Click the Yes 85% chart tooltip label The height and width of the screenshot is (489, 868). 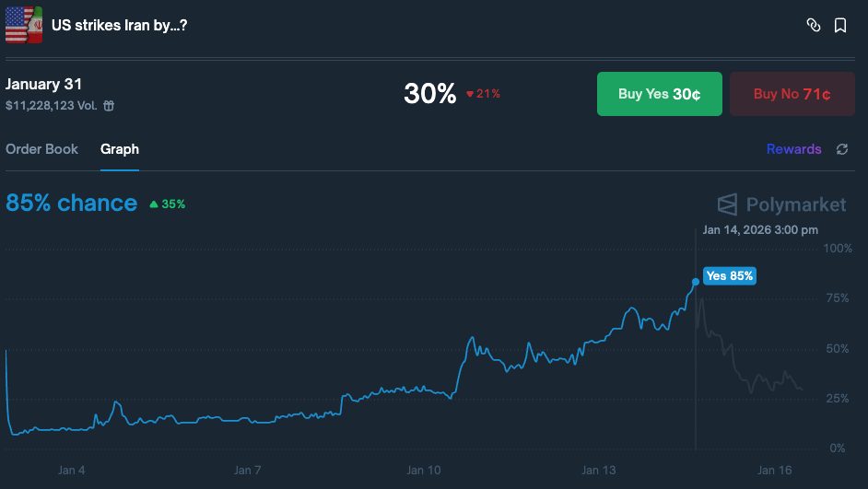click(730, 275)
